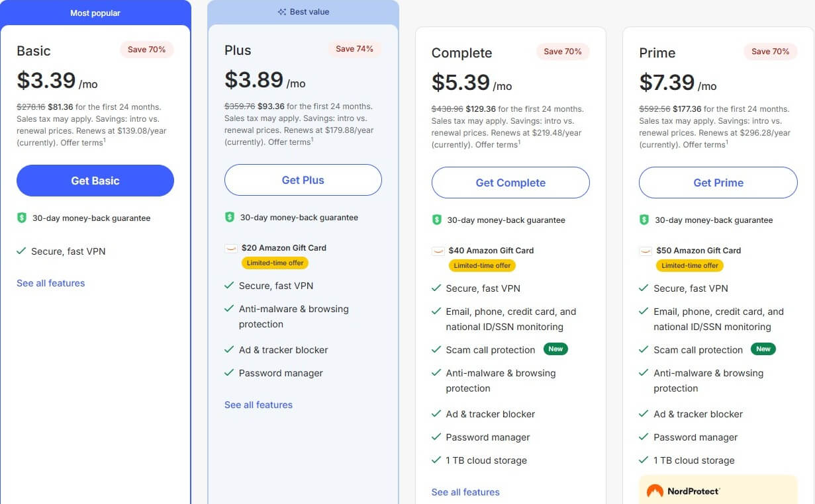Click the gift card icon on the Complete plan

438,250
